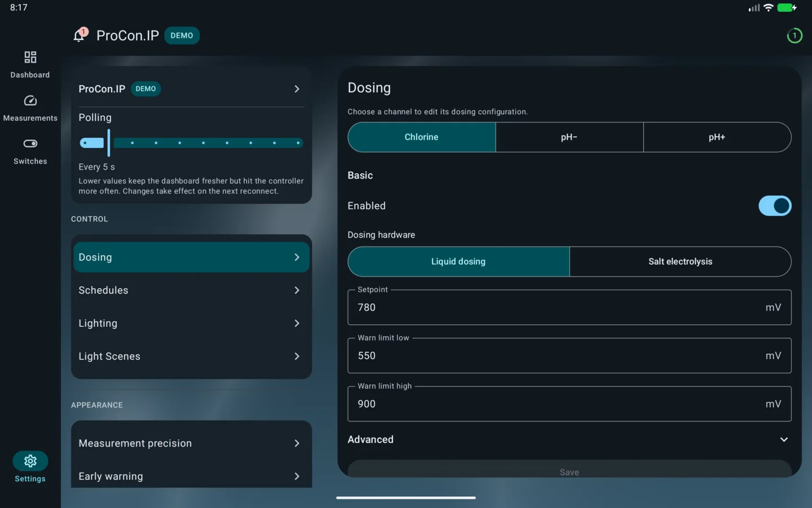812x508 pixels.
Task: Click the Warn limit high field
Action: coord(569,404)
